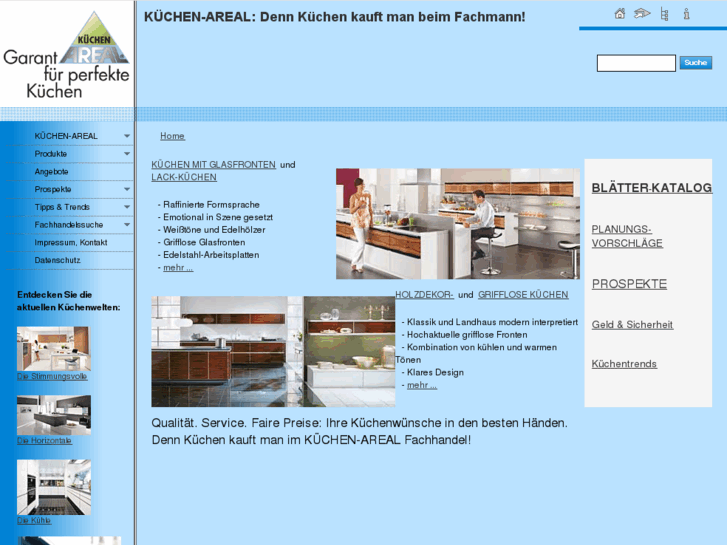
Task: Open Produkte menu item
Action: click(x=51, y=154)
